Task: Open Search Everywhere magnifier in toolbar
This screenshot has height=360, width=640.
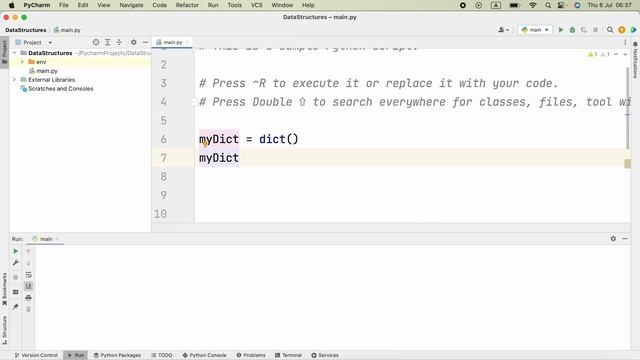Action: (x=610, y=30)
